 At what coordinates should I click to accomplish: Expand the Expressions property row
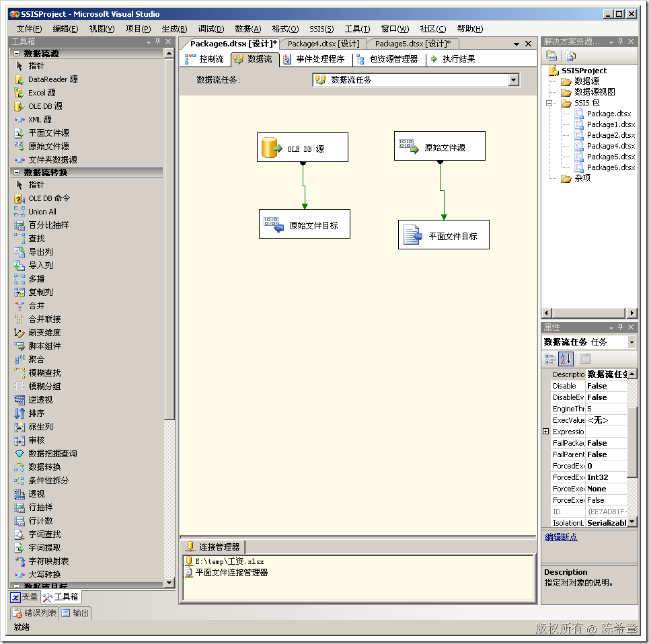point(546,432)
